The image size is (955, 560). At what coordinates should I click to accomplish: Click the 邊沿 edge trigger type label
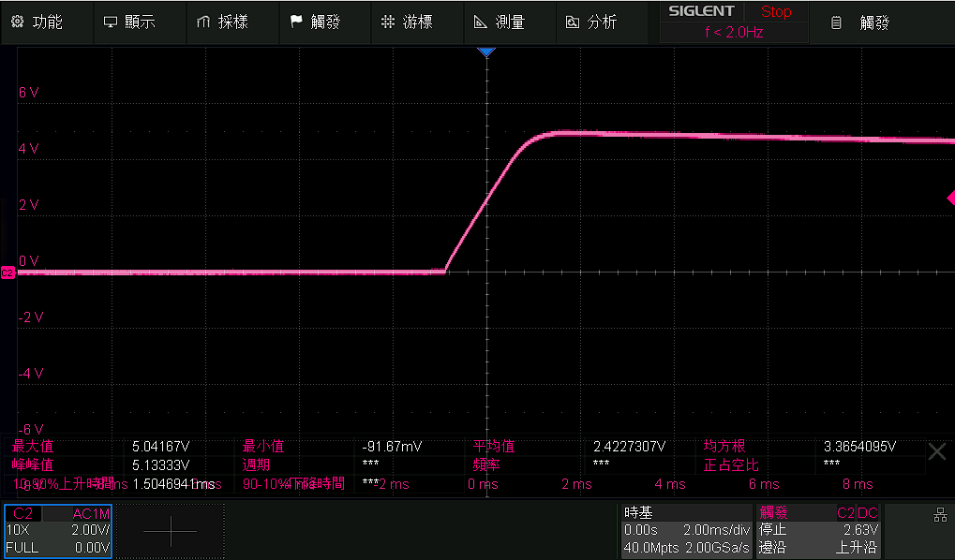[773, 547]
